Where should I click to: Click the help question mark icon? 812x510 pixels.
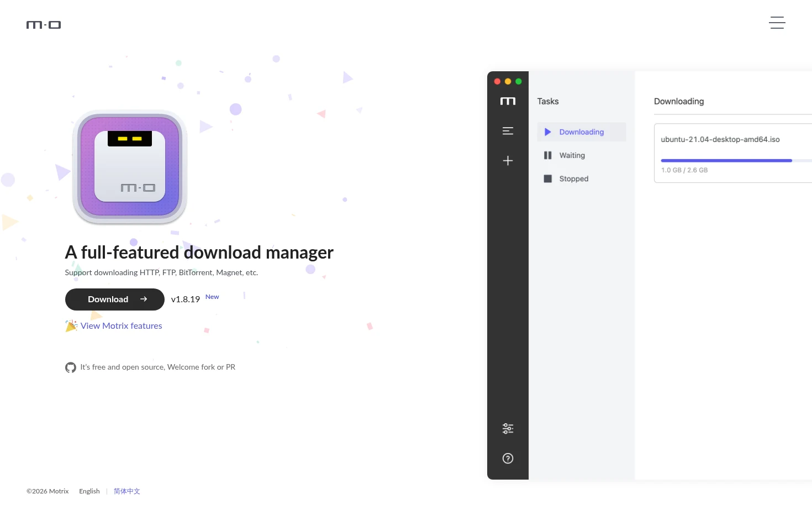(508, 459)
